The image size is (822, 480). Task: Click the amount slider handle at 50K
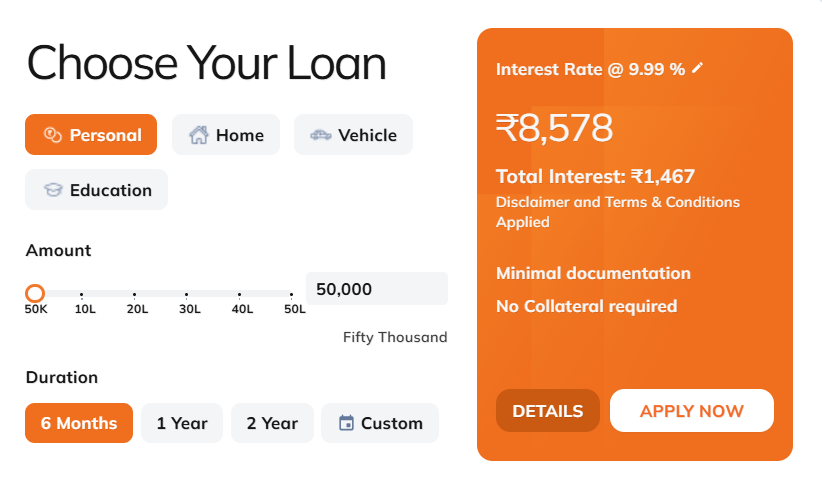pyautogui.click(x=35, y=293)
